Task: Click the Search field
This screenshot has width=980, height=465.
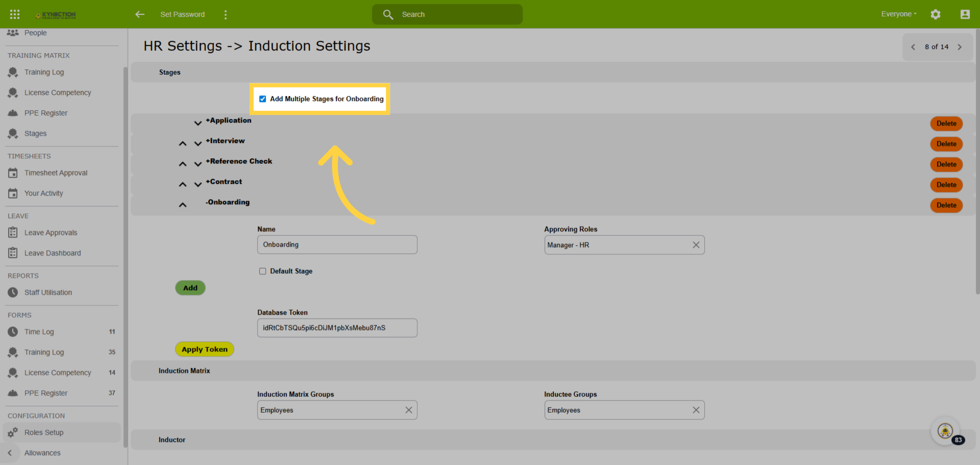Action: click(447, 14)
